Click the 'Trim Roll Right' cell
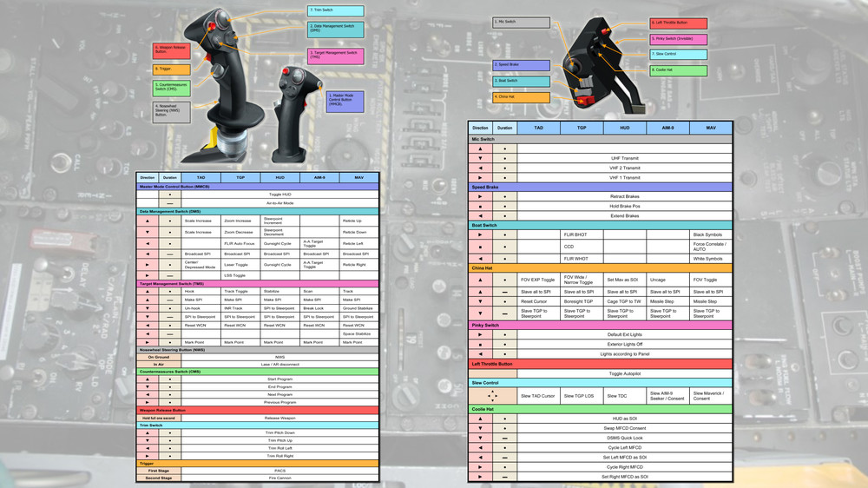 (280, 457)
